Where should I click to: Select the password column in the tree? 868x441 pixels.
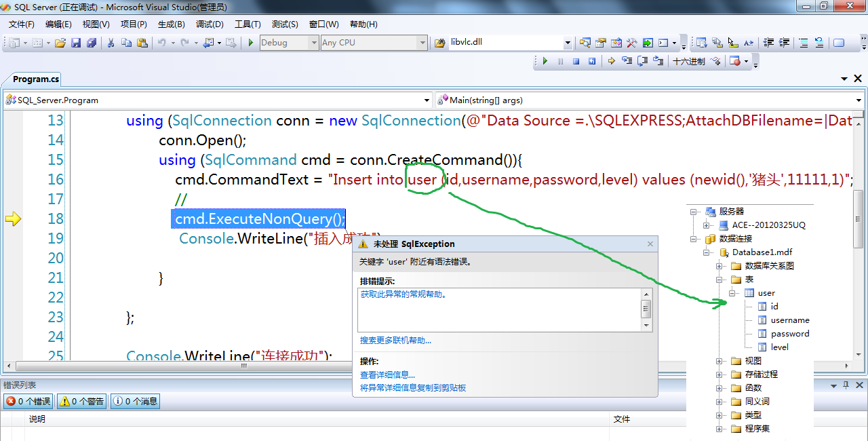click(x=790, y=334)
